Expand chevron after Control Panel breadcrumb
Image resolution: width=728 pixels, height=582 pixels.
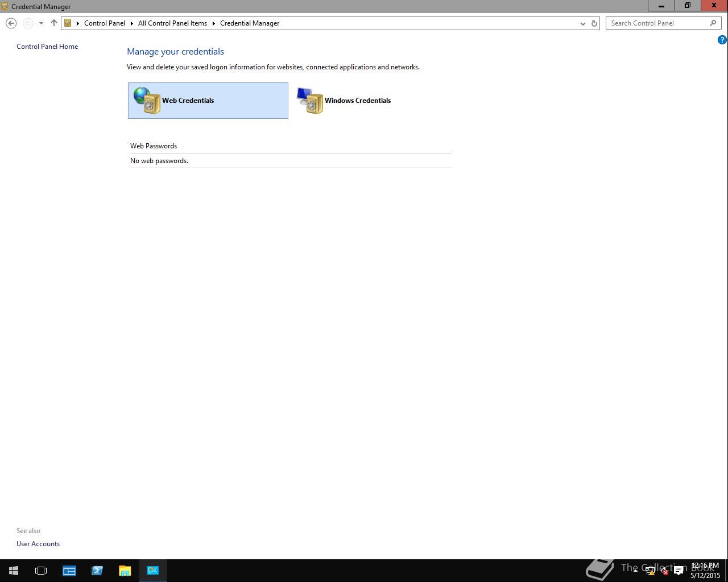pyautogui.click(x=132, y=23)
